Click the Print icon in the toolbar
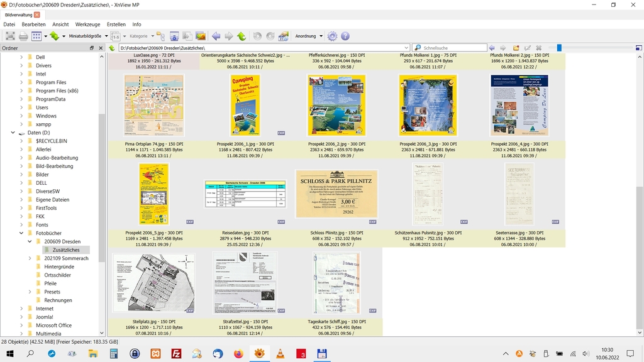This screenshot has width=644, height=362. (x=23, y=36)
